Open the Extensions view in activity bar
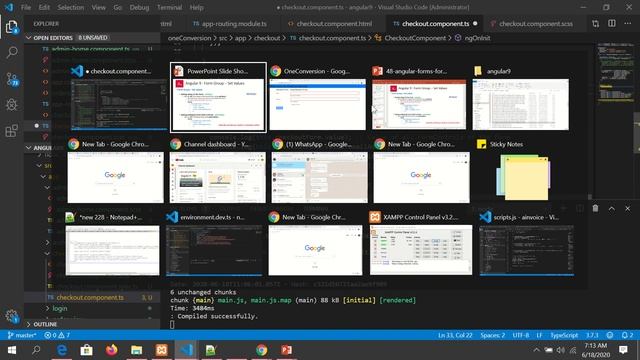Image resolution: width=640 pixels, height=360 pixels. tap(11, 131)
